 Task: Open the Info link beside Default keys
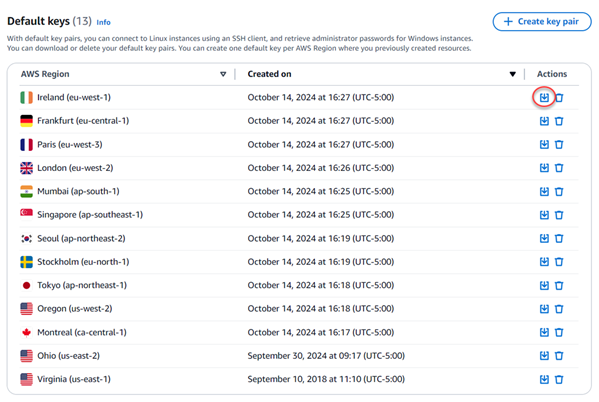[103, 22]
